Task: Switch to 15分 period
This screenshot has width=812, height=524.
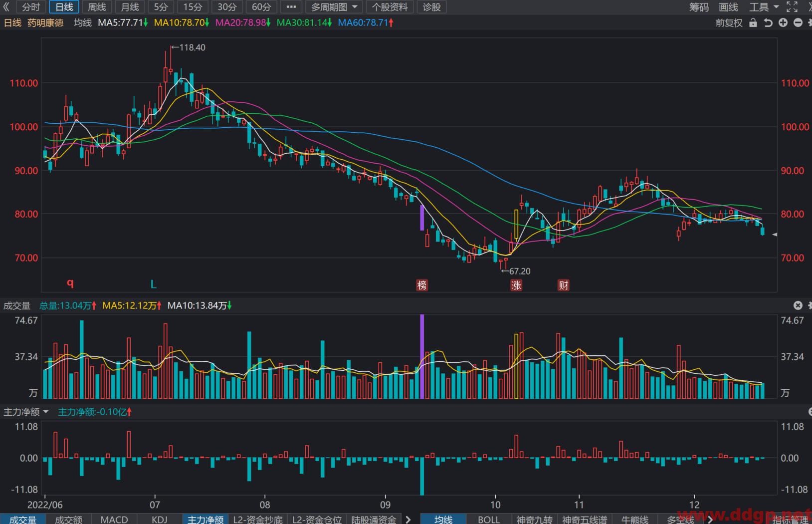Action: pos(193,7)
